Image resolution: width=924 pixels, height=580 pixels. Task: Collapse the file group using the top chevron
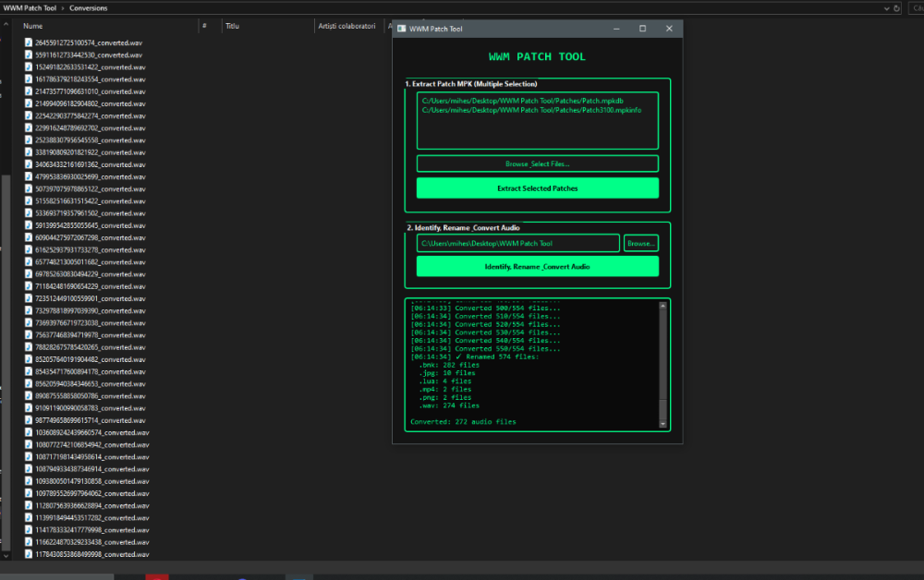tap(7, 24)
